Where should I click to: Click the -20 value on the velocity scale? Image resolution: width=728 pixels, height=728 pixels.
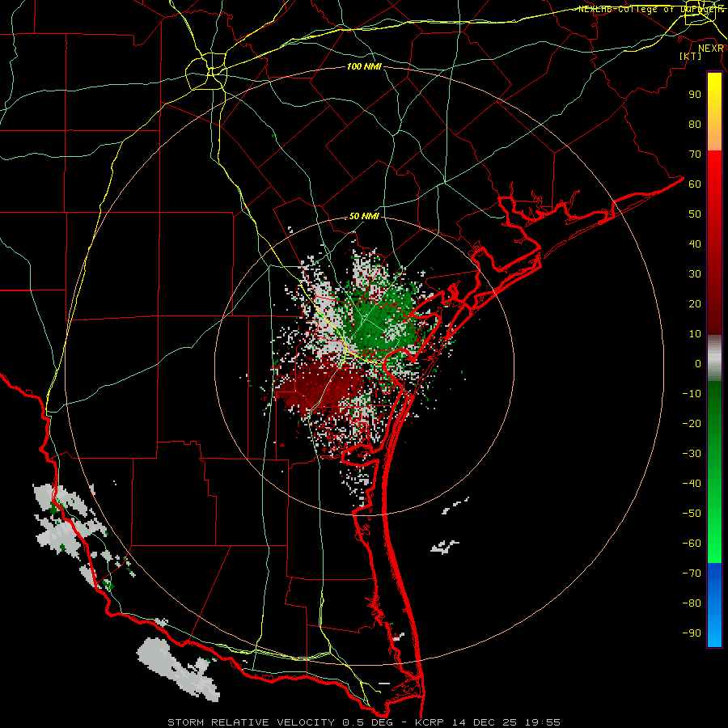[x=692, y=423]
